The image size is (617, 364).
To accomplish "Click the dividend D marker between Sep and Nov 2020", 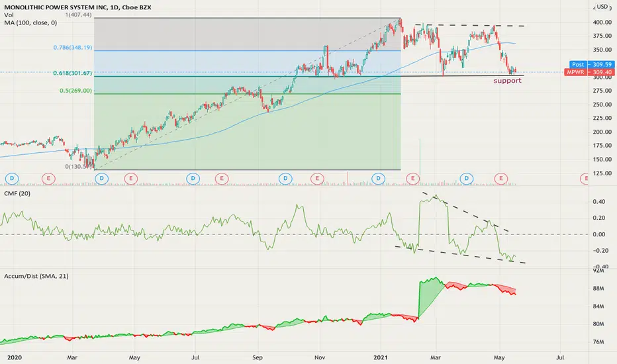I will pos(285,179).
